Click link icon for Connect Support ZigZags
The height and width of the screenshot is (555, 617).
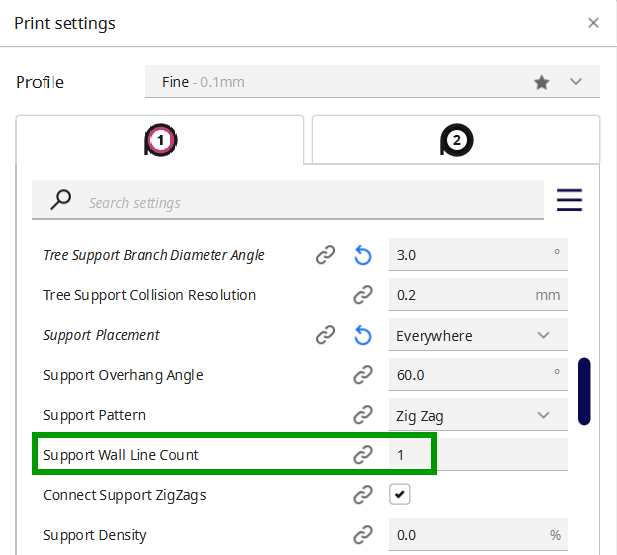(x=362, y=495)
